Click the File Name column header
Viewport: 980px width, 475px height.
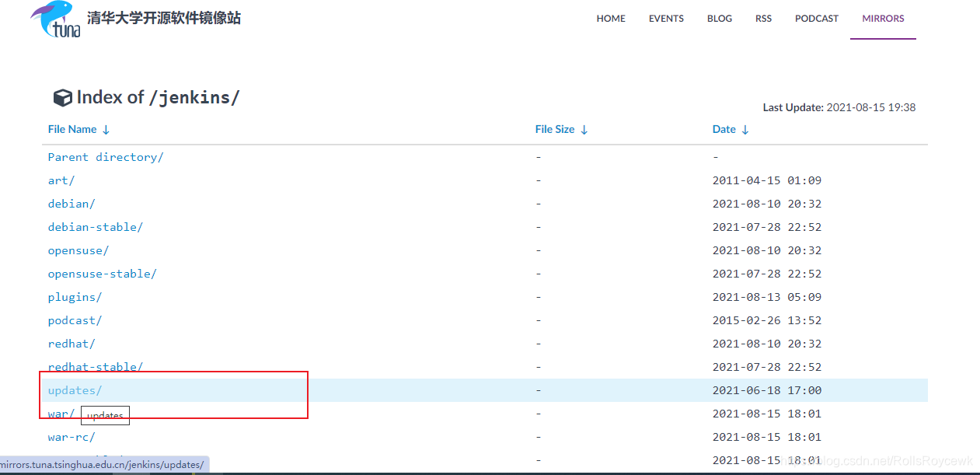pos(72,130)
